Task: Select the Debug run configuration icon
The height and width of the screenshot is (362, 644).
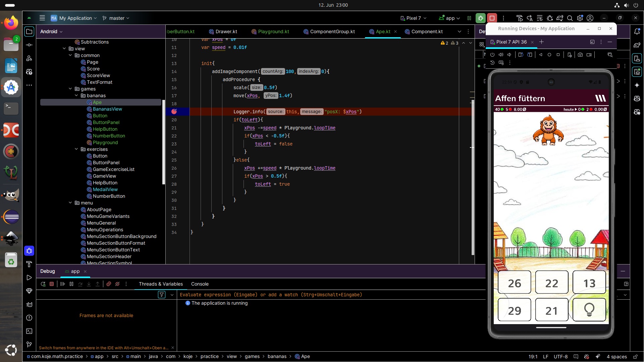Action: (481, 18)
